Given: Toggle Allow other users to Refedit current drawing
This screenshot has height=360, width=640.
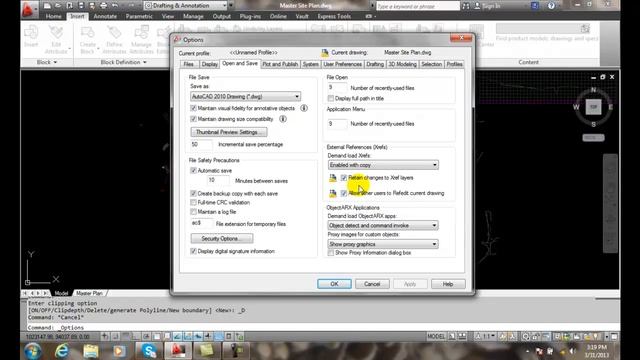Looking at the screenshot, I should coord(344,193).
